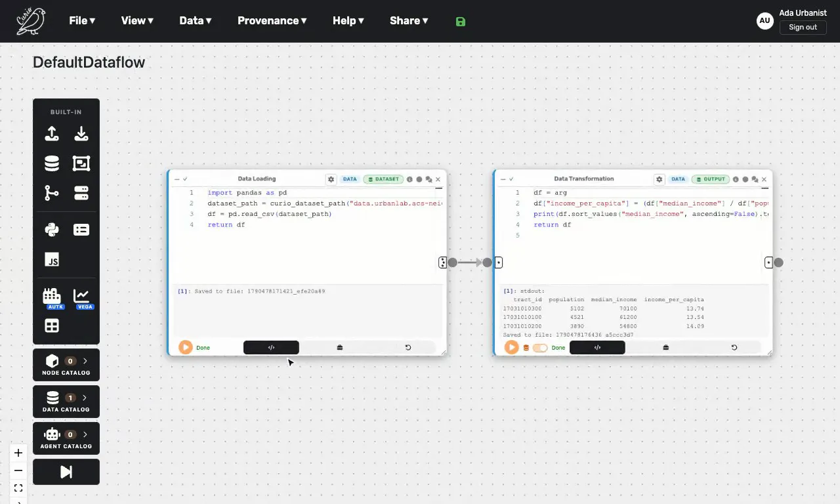This screenshot has width=840, height=504.
Task: Add a Data Loading (upload) node
Action: click(x=52, y=134)
